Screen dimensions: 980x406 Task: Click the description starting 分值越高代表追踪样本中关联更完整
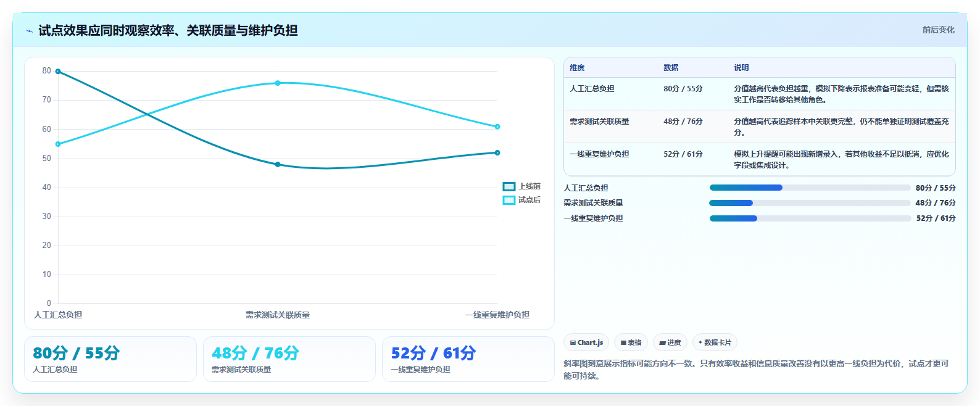(x=841, y=127)
